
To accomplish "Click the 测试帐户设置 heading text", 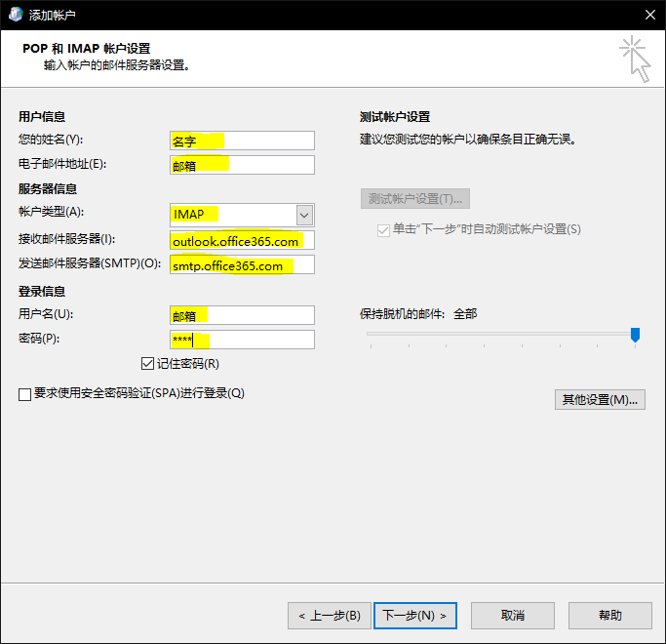I will 395,116.
